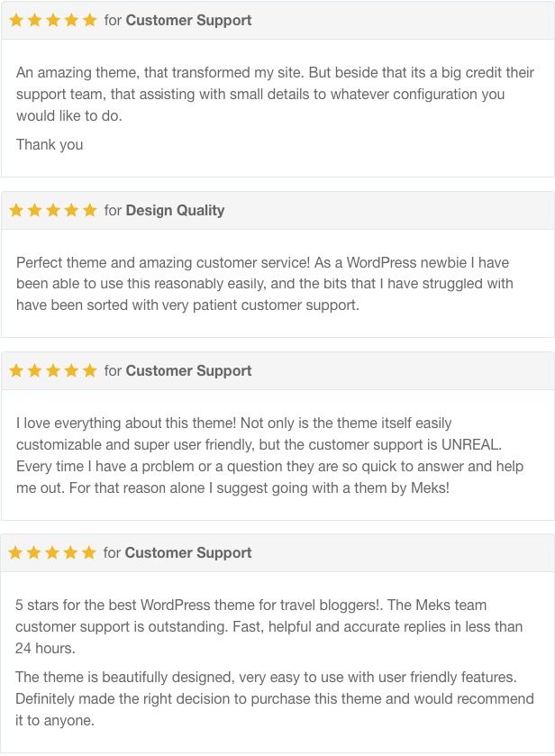Click fourth star above the "An amazing theme" review
Screen dimensions: 555x756
point(71,20)
